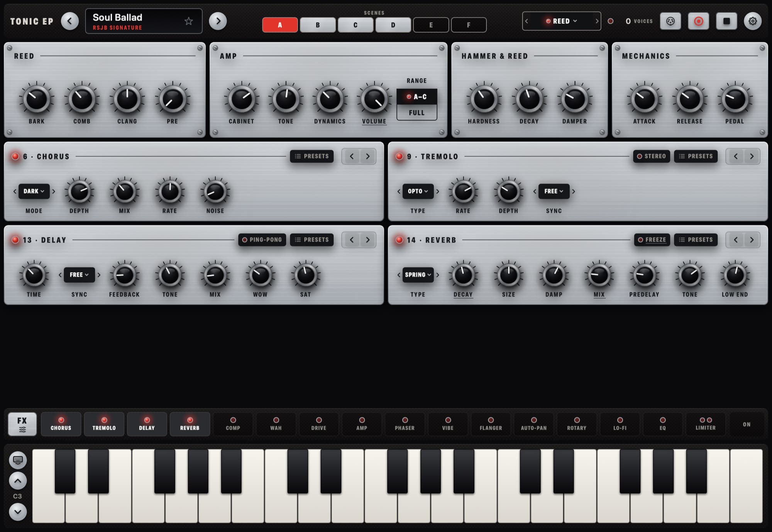
Task: Switch to scene C
Action: (x=356, y=25)
